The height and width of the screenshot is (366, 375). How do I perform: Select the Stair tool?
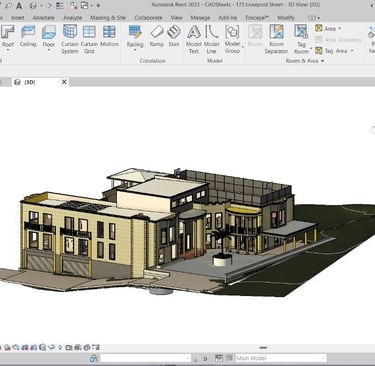point(174,36)
